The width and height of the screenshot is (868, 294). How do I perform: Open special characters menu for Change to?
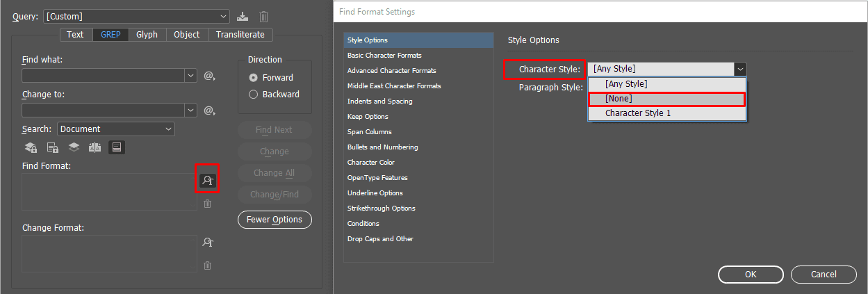[210, 111]
